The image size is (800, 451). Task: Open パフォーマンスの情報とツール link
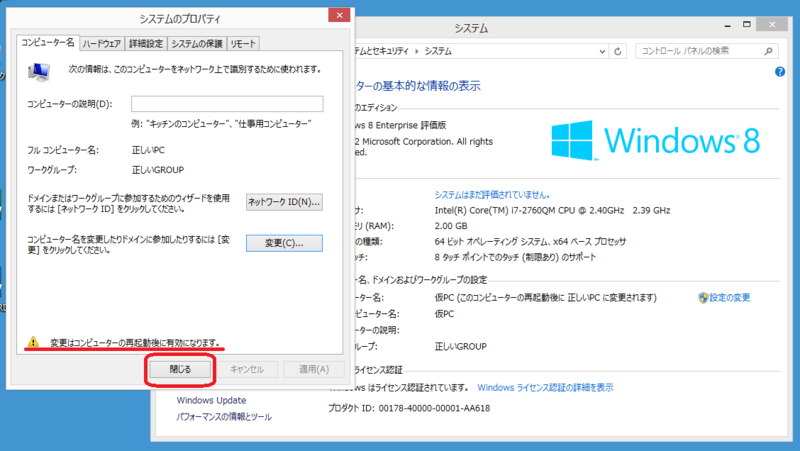tap(224, 417)
